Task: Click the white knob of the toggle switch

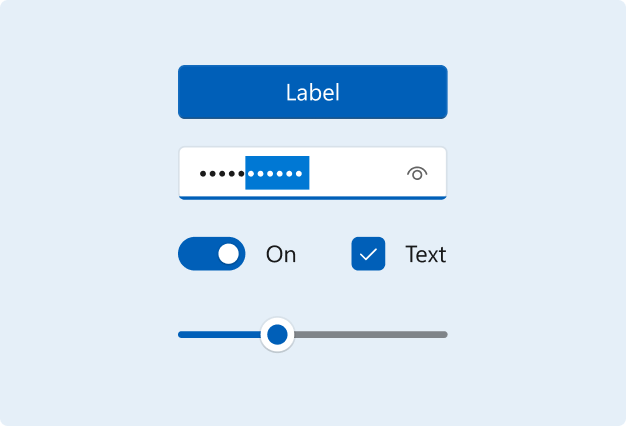Action: [x=228, y=254]
